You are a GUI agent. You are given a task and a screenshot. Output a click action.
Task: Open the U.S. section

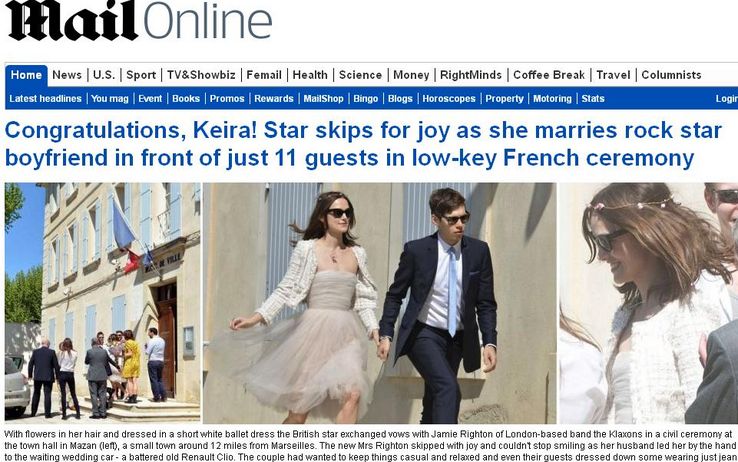[x=104, y=75]
